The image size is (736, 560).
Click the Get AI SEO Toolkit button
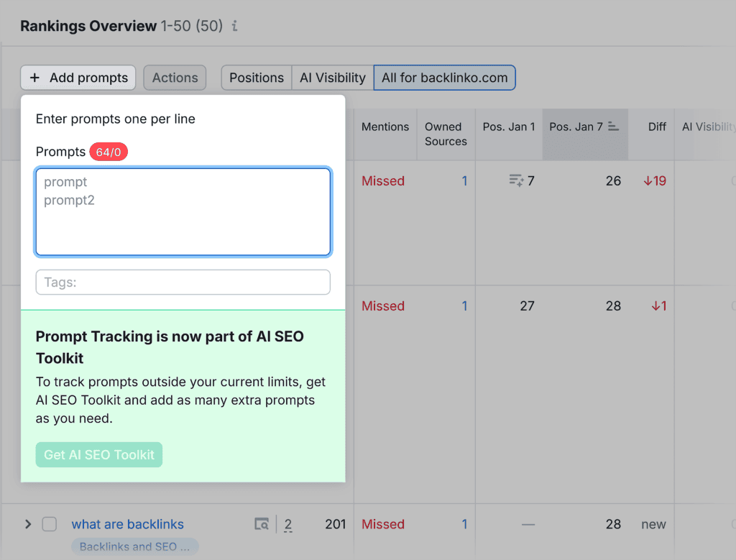point(98,454)
